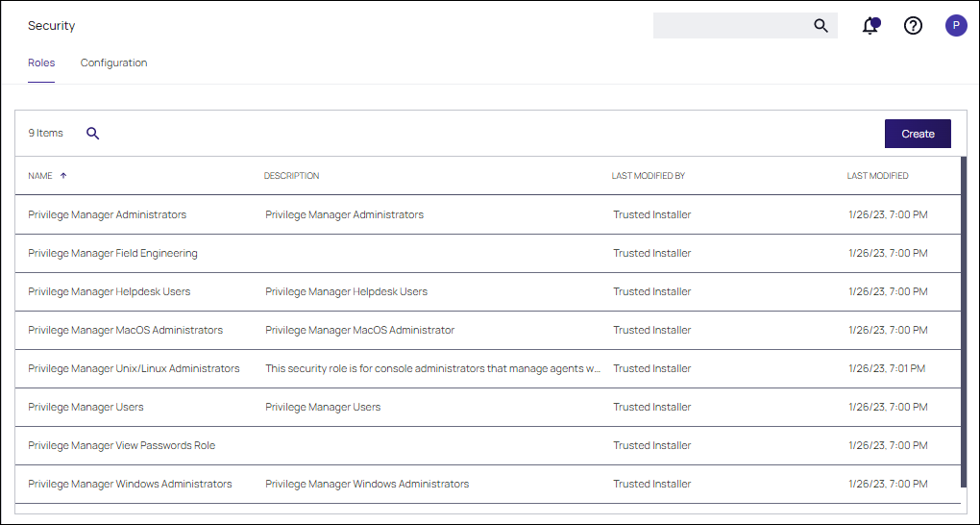Image resolution: width=980 pixels, height=525 pixels.
Task: Sort by Last Modified By column header
Action: point(648,176)
